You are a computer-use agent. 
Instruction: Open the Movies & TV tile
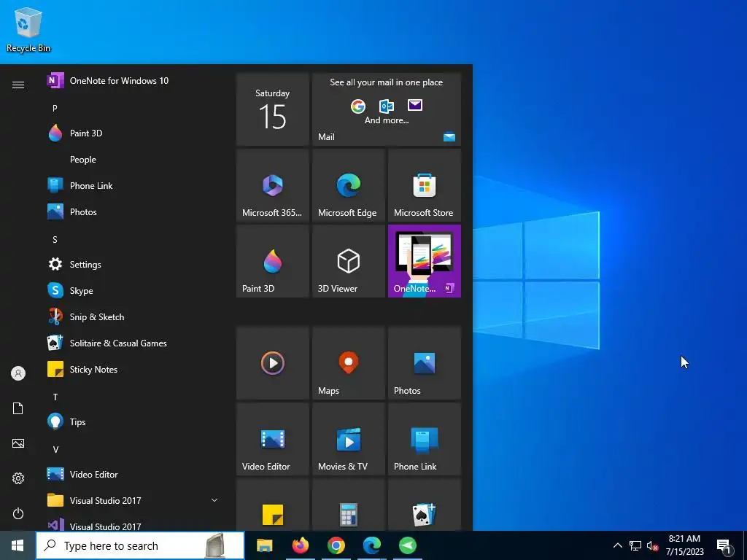(x=349, y=439)
